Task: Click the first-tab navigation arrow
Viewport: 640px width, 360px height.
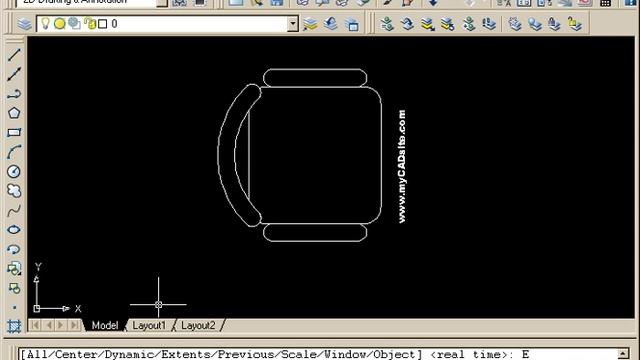Action: tap(35, 325)
